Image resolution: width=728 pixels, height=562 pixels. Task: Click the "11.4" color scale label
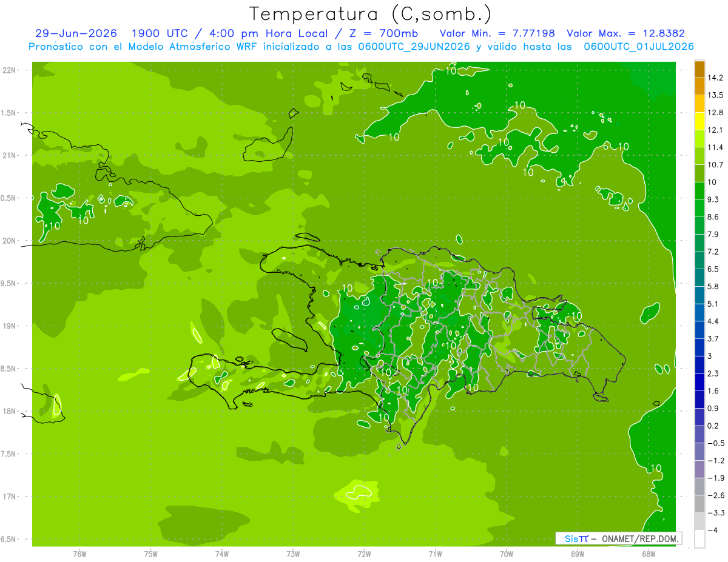715,147
